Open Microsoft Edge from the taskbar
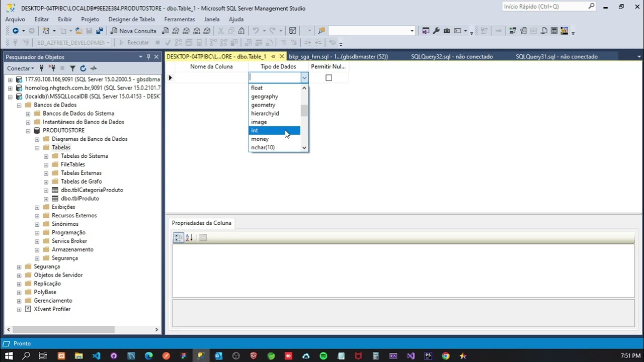 pyautogui.click(x=148, y=356)
